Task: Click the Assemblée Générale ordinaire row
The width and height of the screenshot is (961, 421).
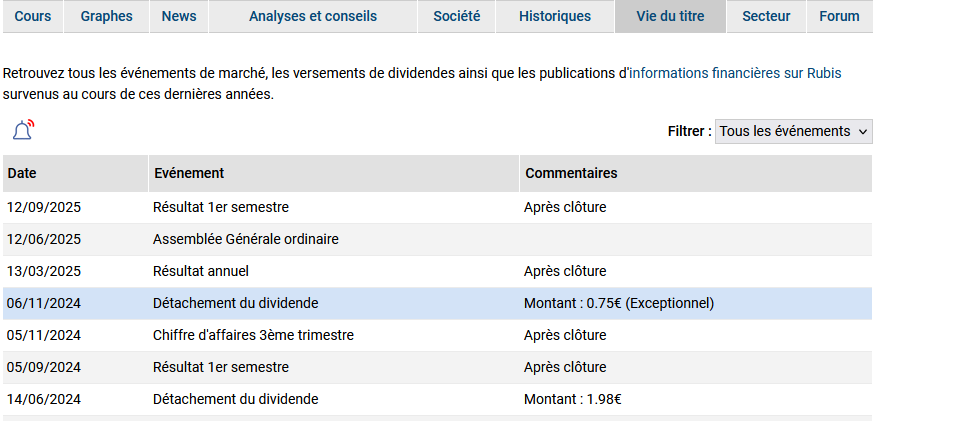Action: click(438, 239)
